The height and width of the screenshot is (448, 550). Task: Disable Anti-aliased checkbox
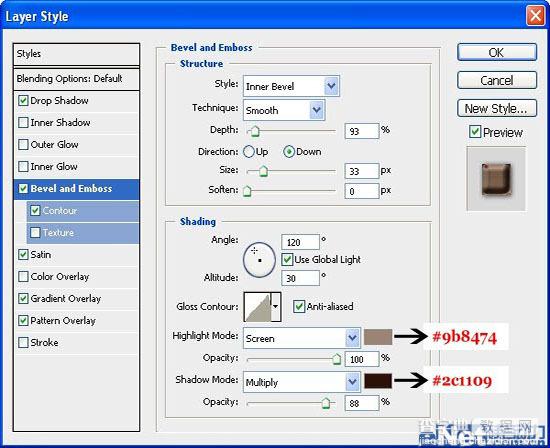[299, 307]
